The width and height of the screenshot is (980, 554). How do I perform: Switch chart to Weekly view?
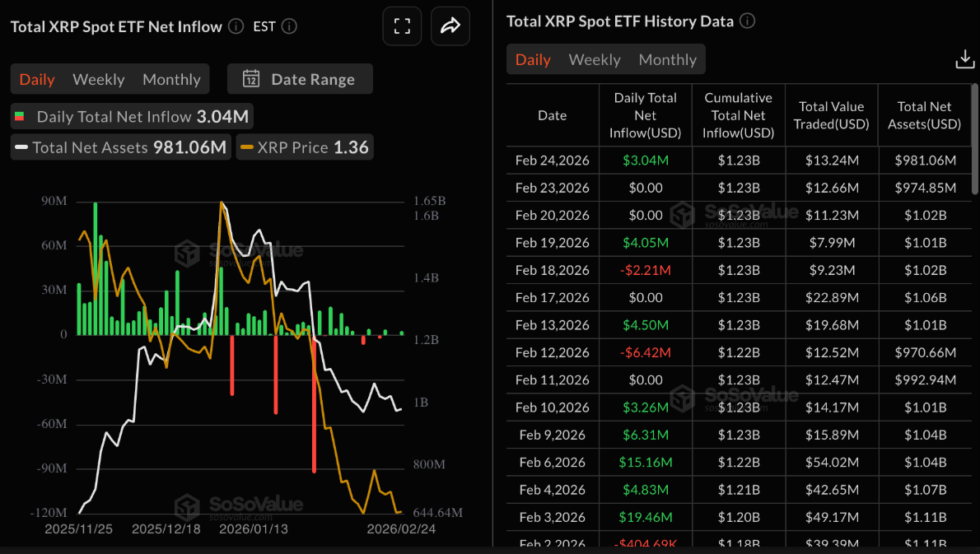coord(98,79)
